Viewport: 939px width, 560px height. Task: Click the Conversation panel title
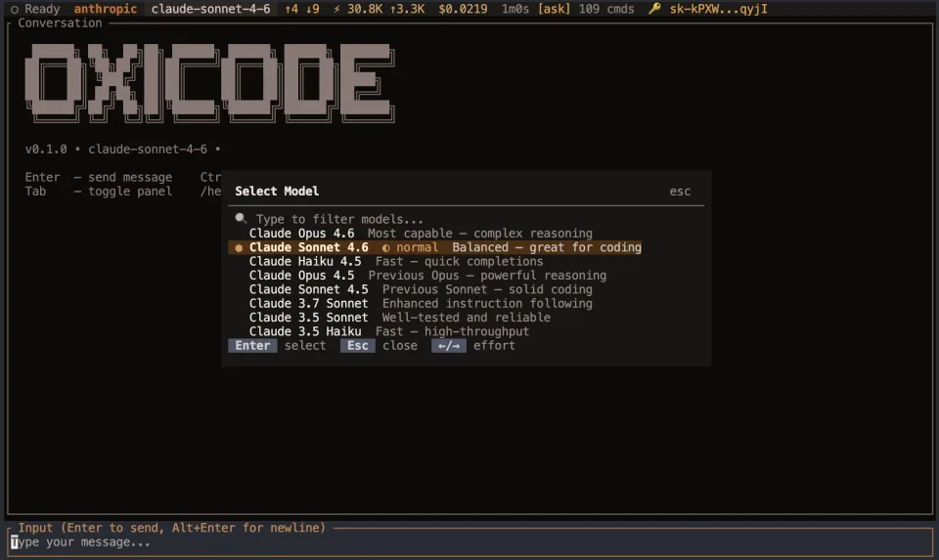click(60, 22)
